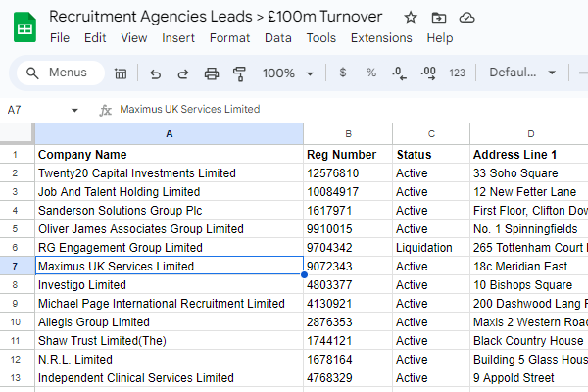The image size is (588, 392).
Task: Select the Address Line 1 header cell
Action: [x=529, y=154]
